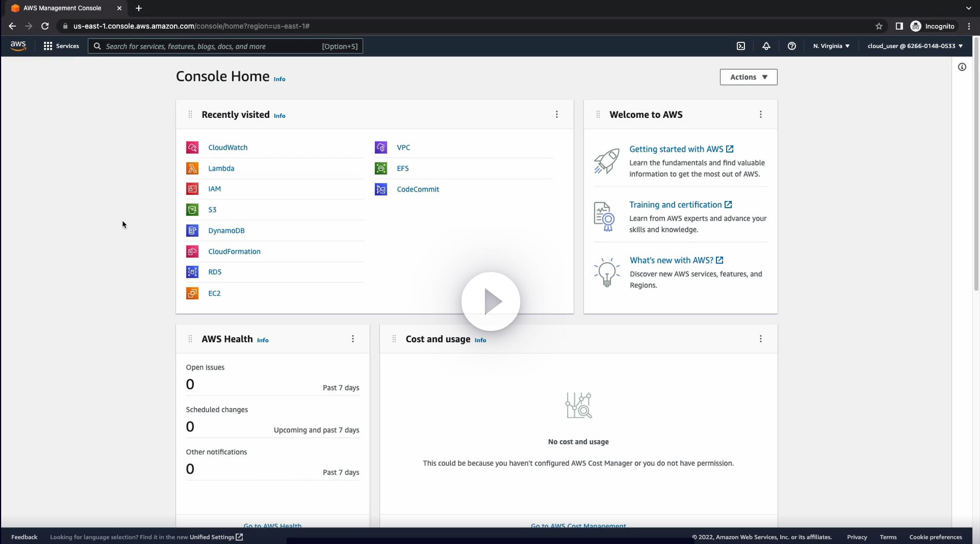The width and height of the screenshot is (980, 544).
Task: Open the DynamoDB service icon
Action: pos(193,231)
